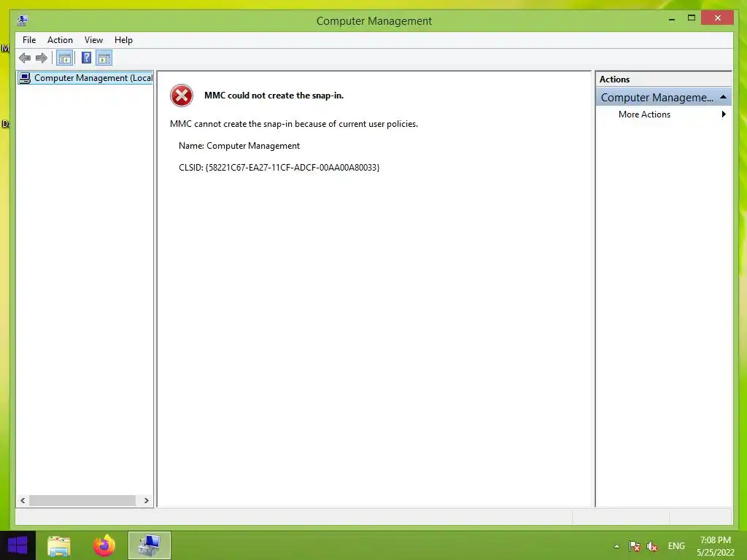Viewport: 747px width, 560px height.
Task: Click Computer Management taskbar button
Action: tap(150, 545)
